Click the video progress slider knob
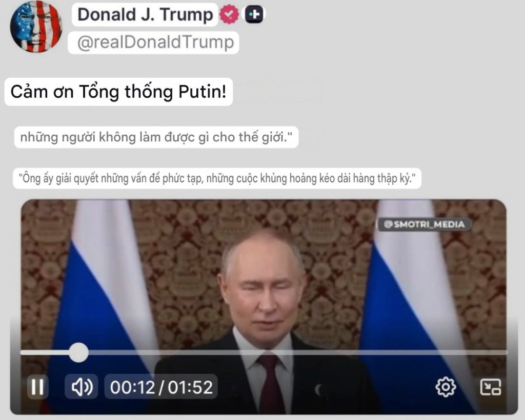Image resolution: width=525 pixels, height=420 pixels. tap(78, 352)
